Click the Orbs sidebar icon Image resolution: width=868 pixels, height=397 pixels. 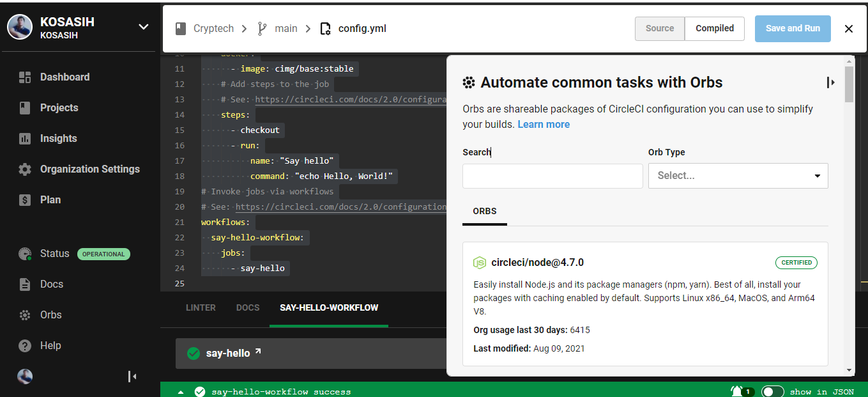click(25, 315)
